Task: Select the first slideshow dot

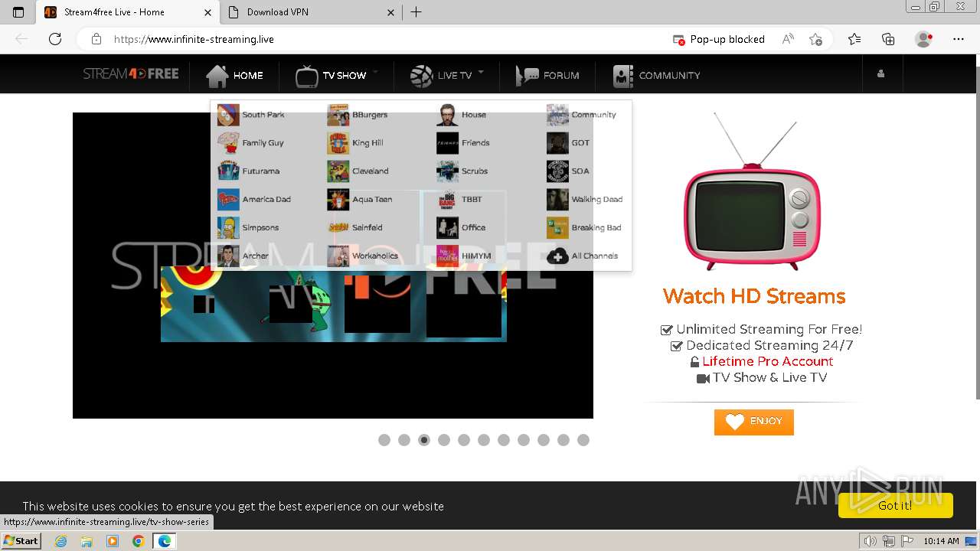Action: point(384,440)
